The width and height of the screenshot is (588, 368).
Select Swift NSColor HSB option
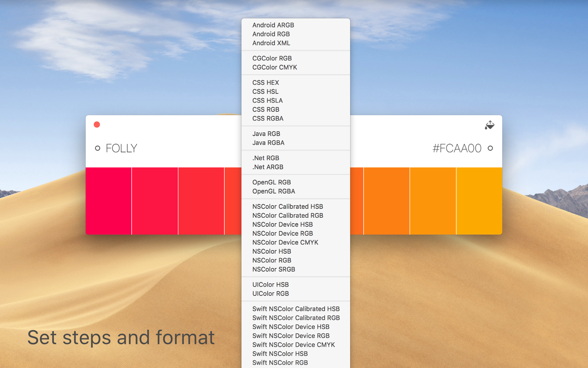(x=280, y=354)
